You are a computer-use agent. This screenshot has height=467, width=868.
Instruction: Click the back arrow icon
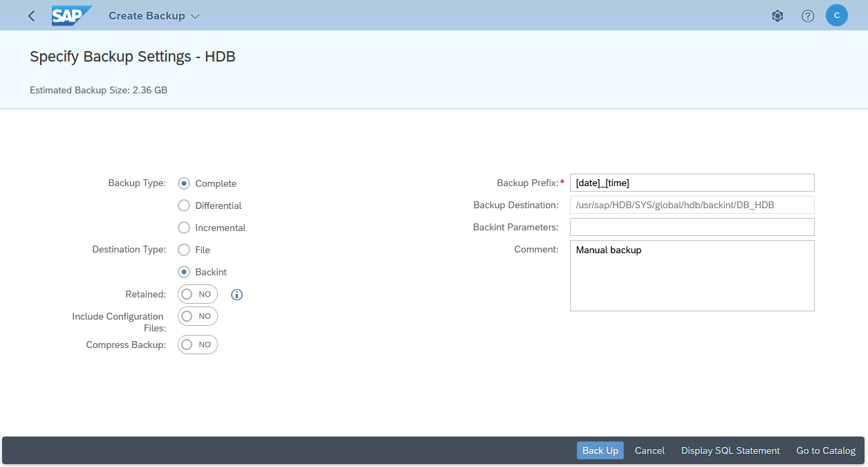point(32,16)
